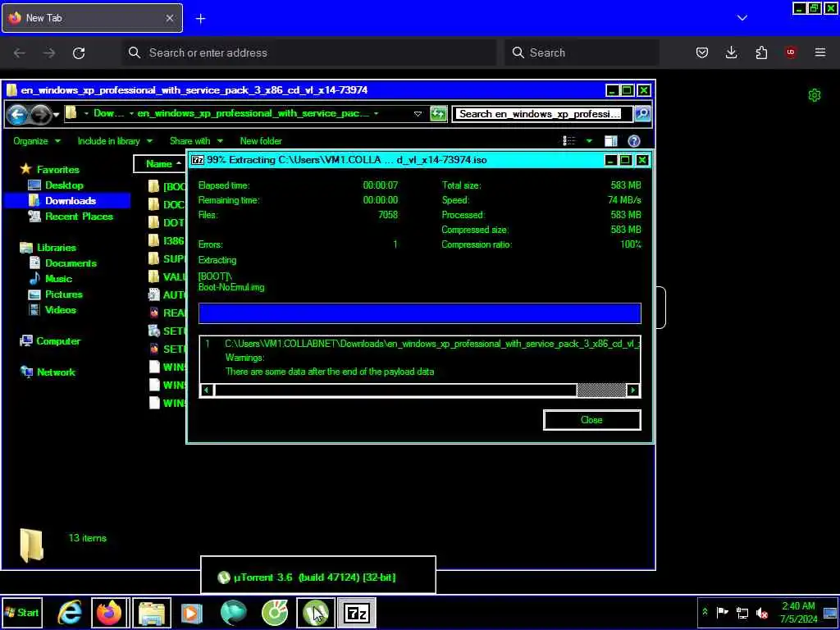Screen dimensions: 840x630
Task: Open the Include in library menu
Action: [x=115, y=141]
